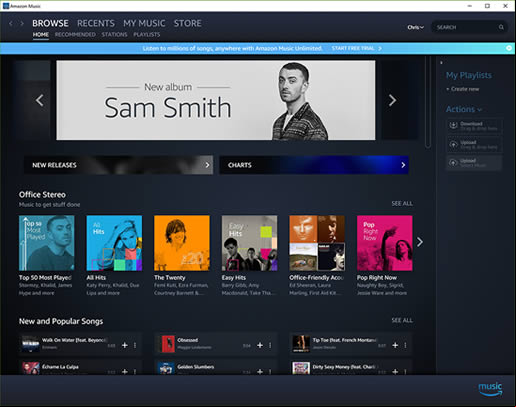Open the Easy Hits playlist cover
The image size is (516, 407).
[249, 243]
